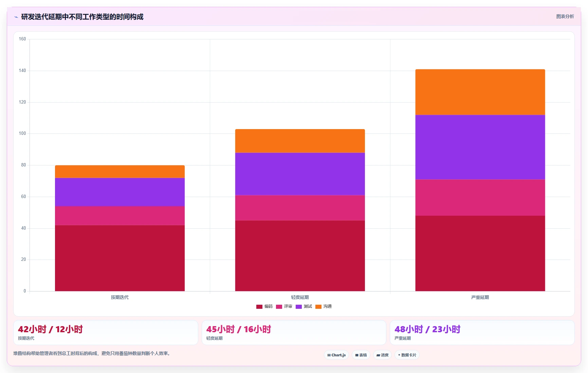The height and width of the screenshot is (373, 588).
Task: Open the 48小时 / 23小时 data card
Action: click(x=482, y=333)
